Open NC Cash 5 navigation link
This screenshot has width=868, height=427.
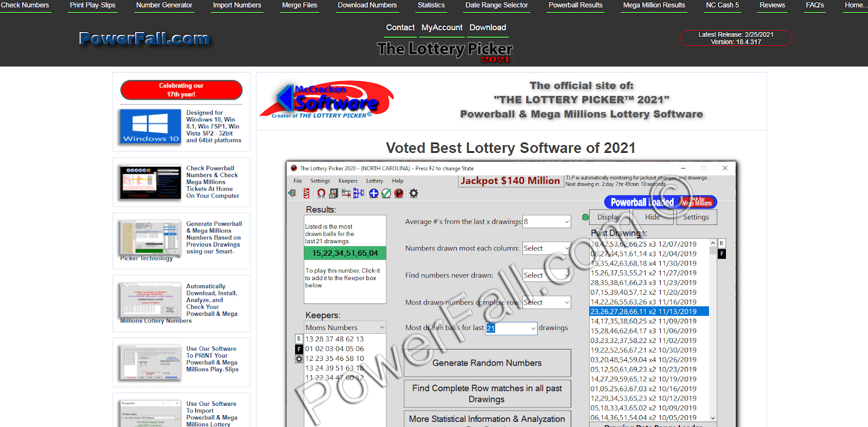723,5
